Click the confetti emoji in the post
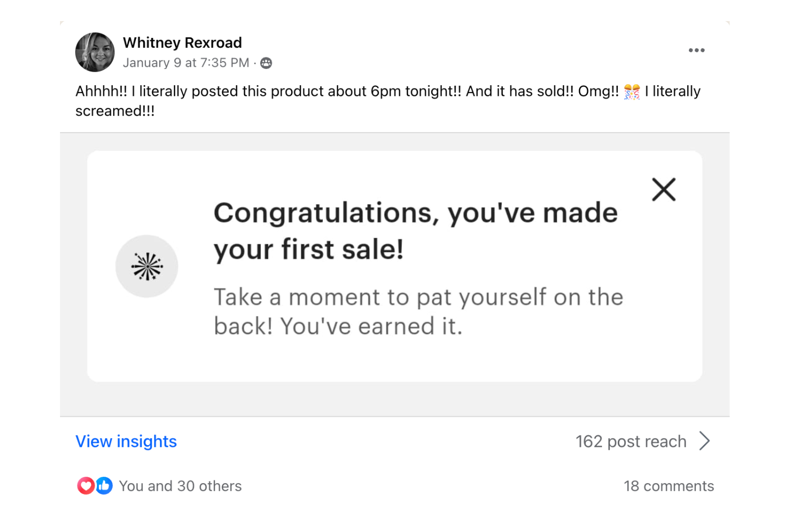Viewport: 790px width, 532px height. [x=631, y=92]
